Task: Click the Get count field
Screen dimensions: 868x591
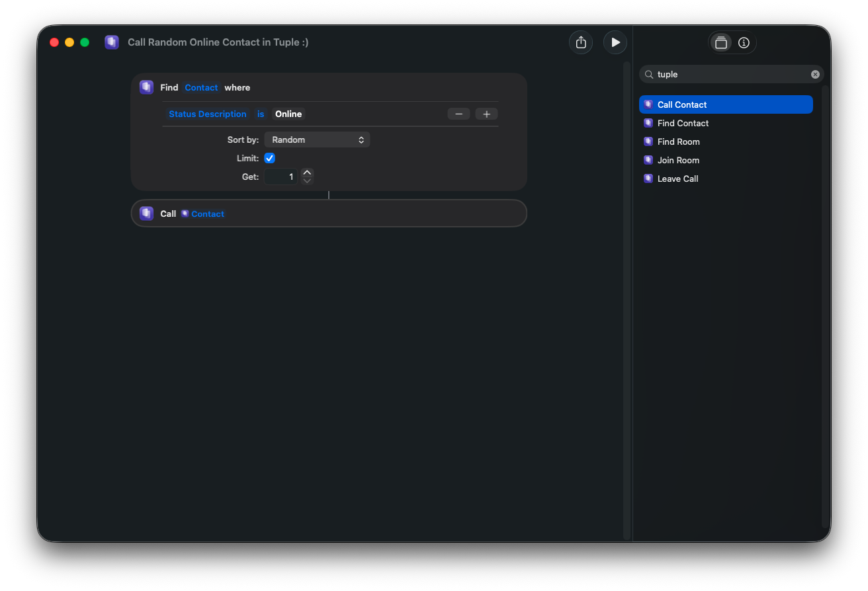Action: (281, 177)
